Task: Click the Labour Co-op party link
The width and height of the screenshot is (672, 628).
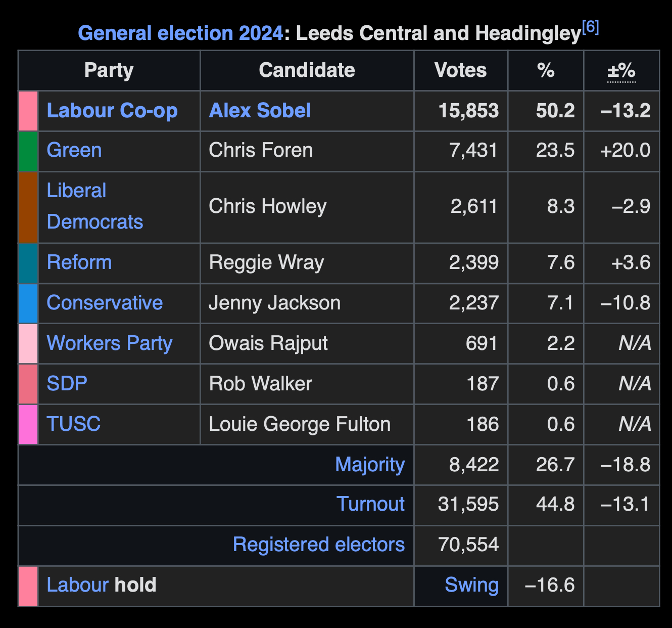Action: [x=112, y=111]
